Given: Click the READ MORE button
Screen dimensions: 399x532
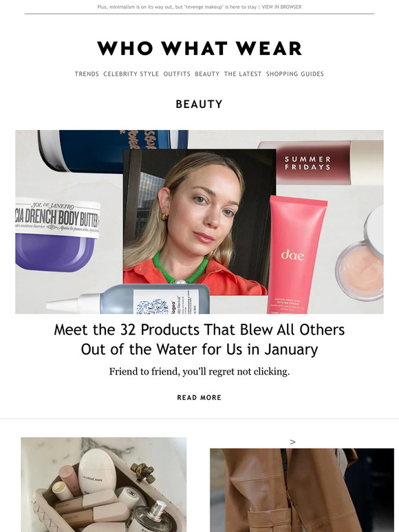Looking at the screenshot, I should 199,397.
